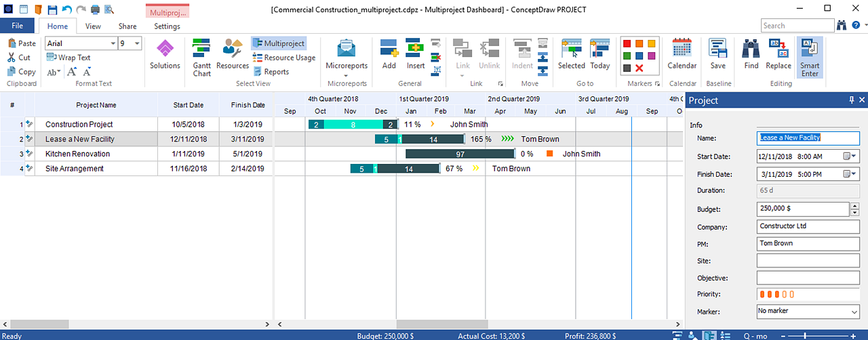Pin the Project panel
Screen dimensions: 868x340
852,100
